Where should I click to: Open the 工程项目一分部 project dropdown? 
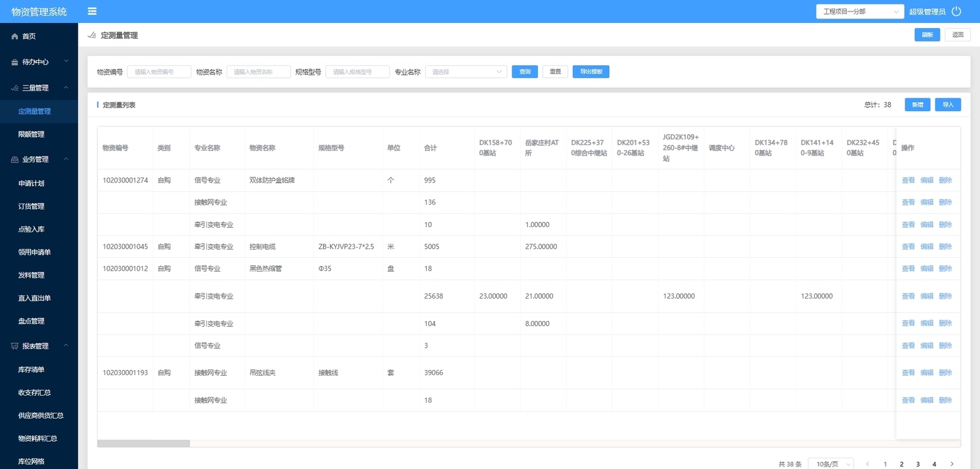coord(859,11)
